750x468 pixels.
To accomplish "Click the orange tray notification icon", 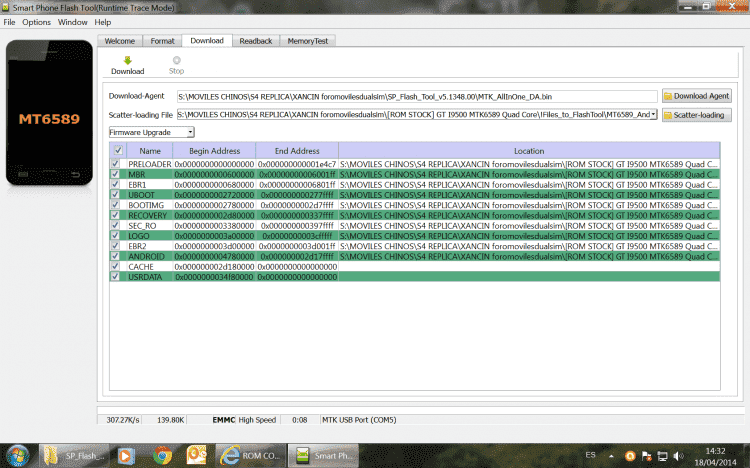I will click(630, 456).
